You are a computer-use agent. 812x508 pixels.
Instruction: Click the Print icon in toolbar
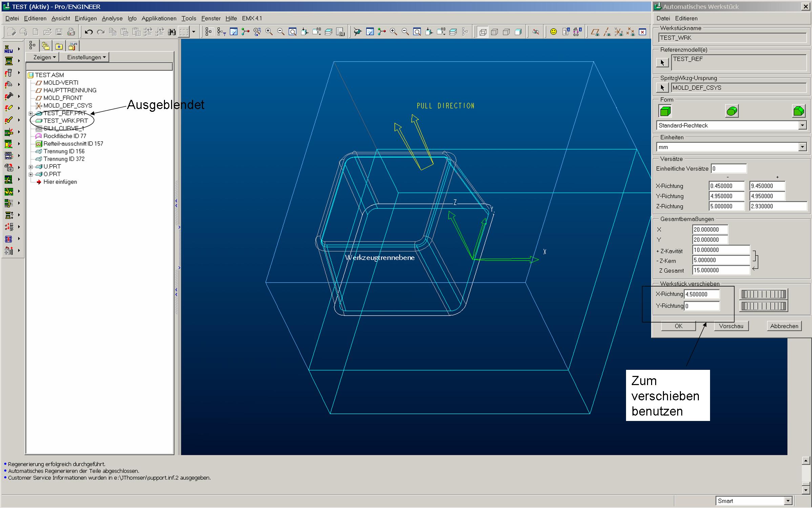71,32
